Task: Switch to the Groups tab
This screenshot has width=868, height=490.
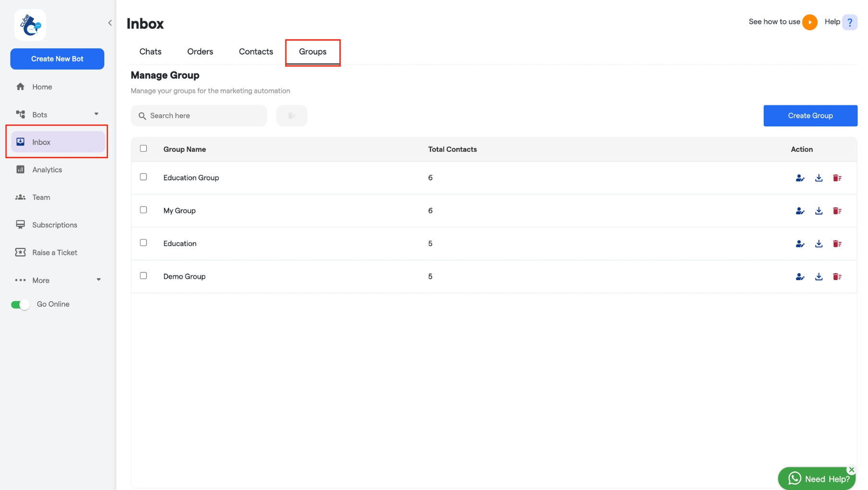Action: click(x=312, y=51)
